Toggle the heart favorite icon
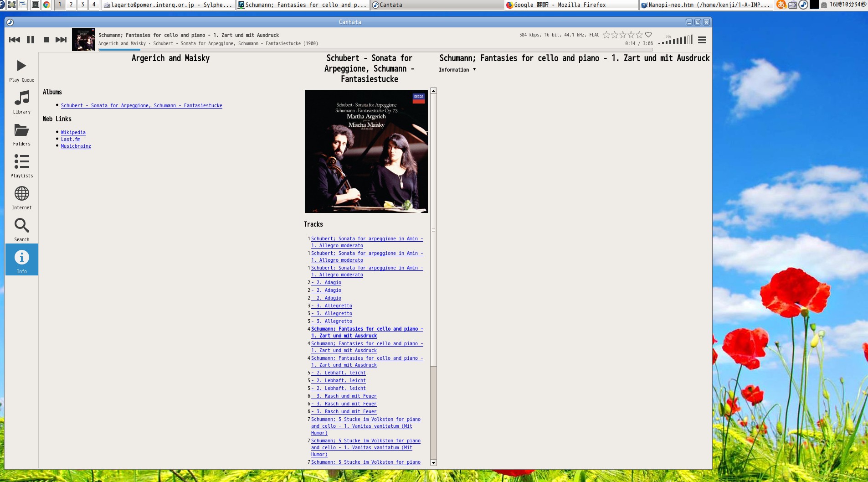868x482 pixels. click(648, 35)
